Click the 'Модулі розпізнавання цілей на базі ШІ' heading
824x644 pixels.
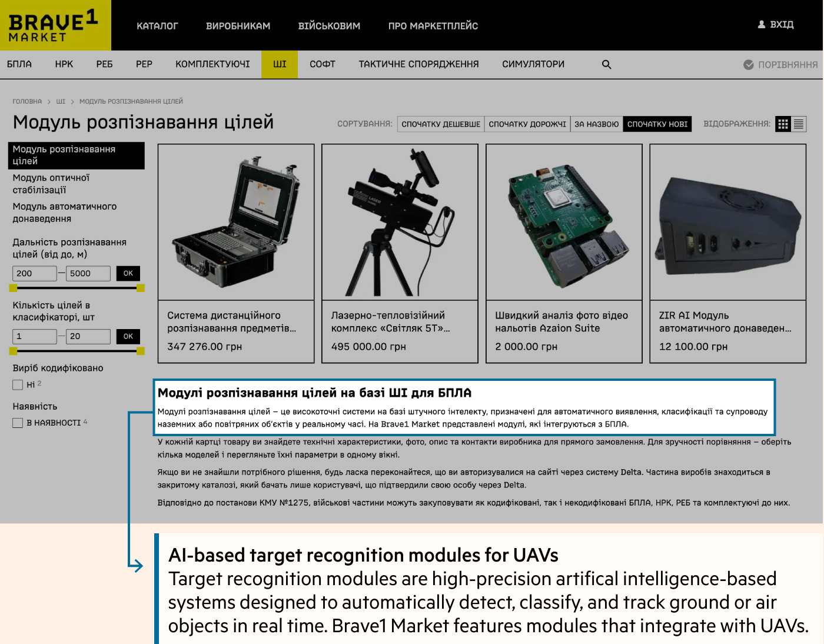[x=314, y=393]
